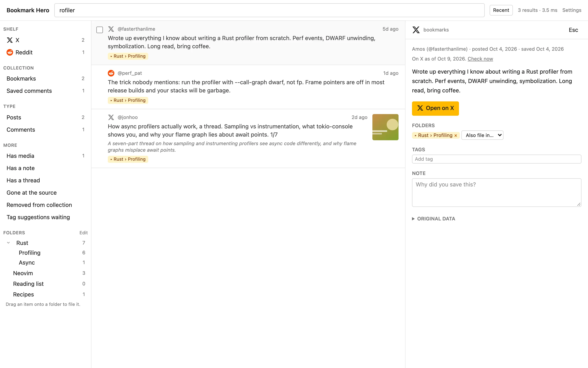Image resolution: width=588 pixels, height=368 pixels.
Task: Click the X logo beside @jonhoo
Action: (111, 117)
